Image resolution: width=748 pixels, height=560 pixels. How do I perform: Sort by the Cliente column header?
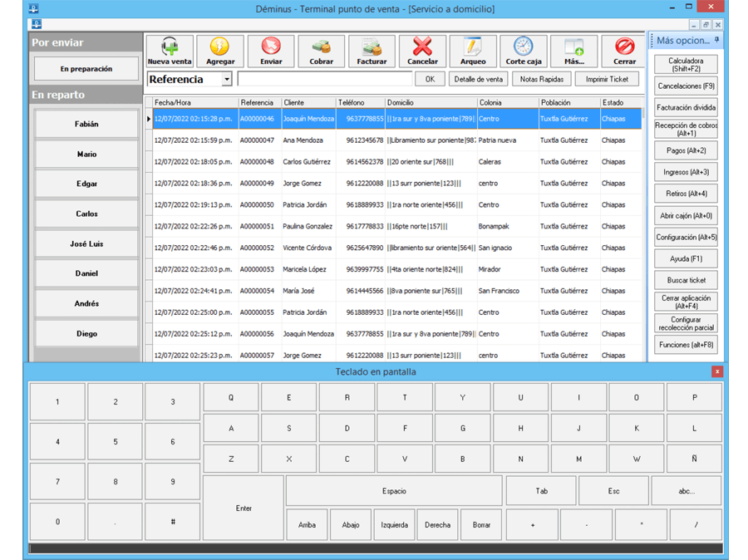pos(308,102)
